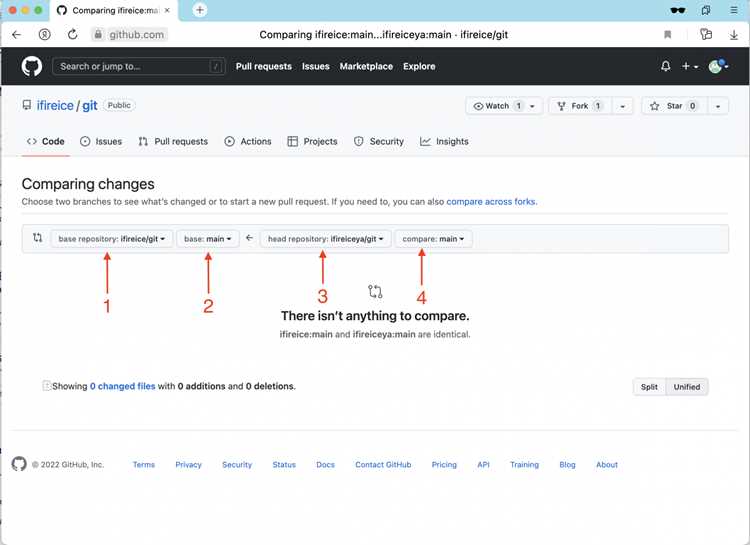This screenshot has height=545, width=750.
Task: Open head repository ifireiceya/git dropdown
Action: 326,238
